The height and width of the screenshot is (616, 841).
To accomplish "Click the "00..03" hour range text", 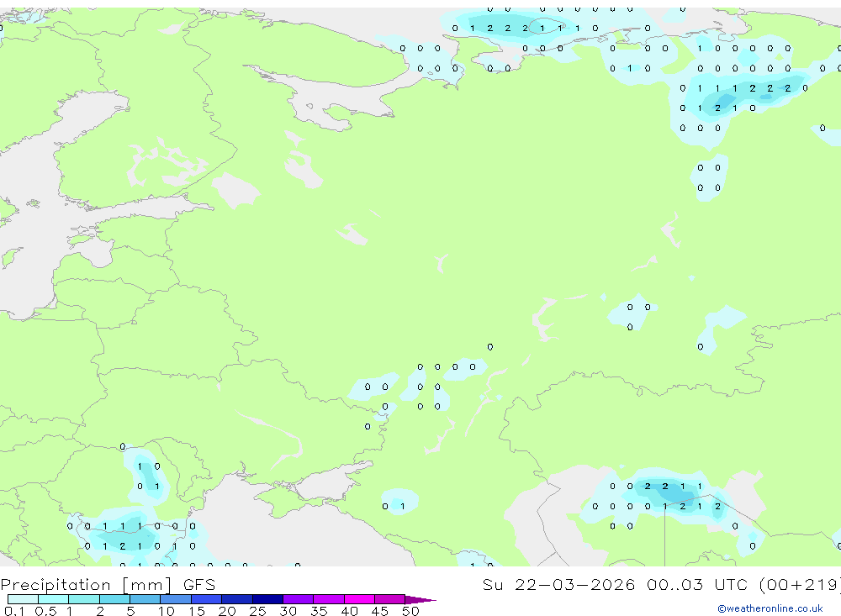I will click(674, 584).
